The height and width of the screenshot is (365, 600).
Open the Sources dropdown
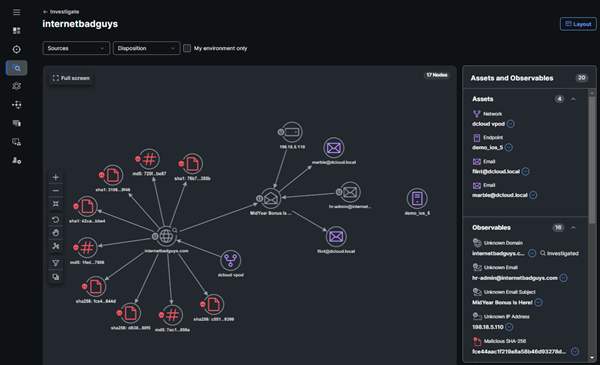pos(76,48)
